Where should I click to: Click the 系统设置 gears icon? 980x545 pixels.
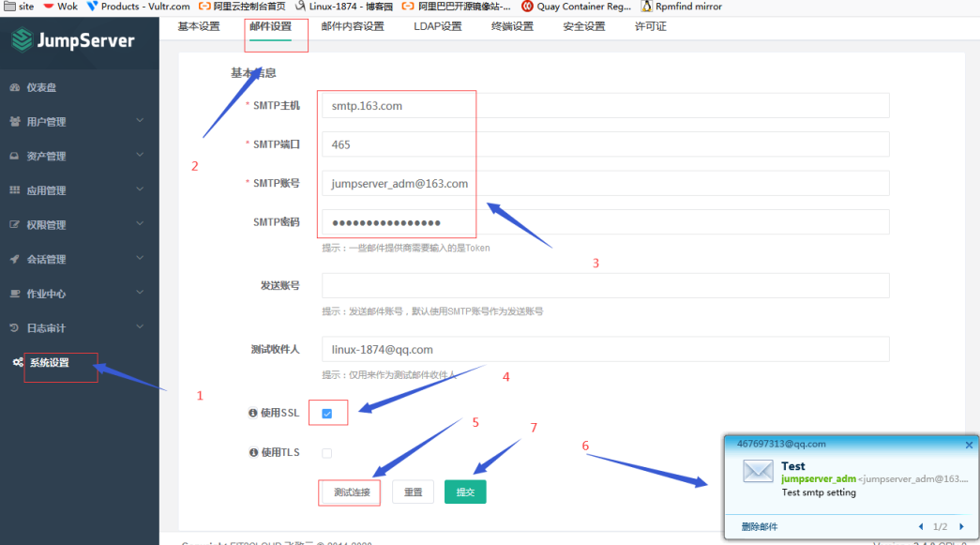18,362
